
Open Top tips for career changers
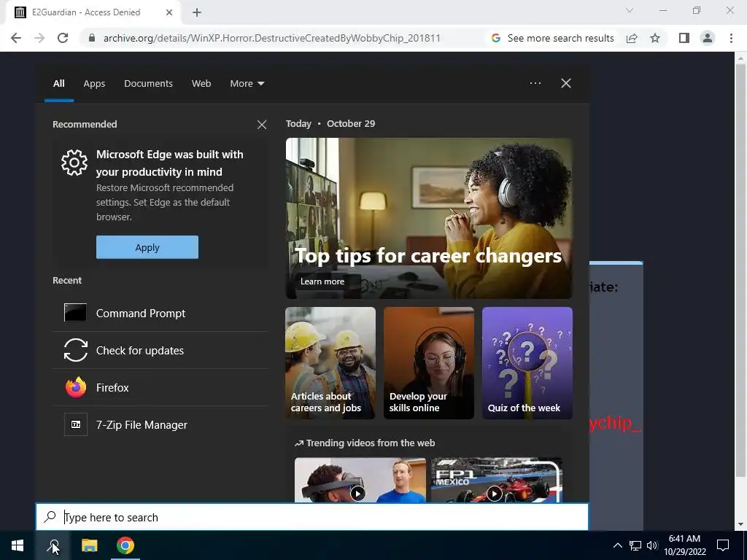429,218
